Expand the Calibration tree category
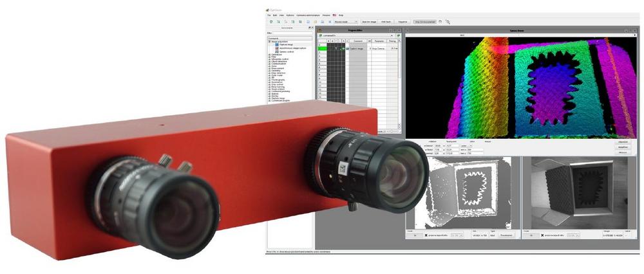The image size is (644, 274). pyautogui.click(x=269, y=55)
